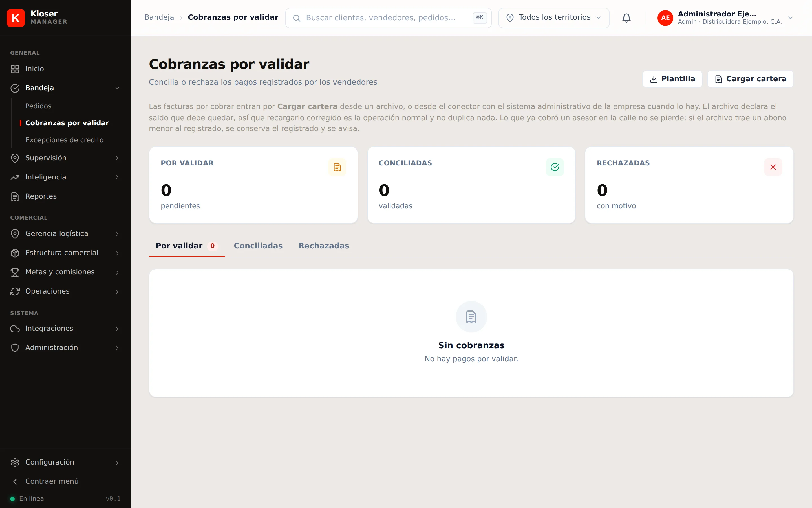
Task: Click the Conciliadas card check icon
Action: pos(555,167)
